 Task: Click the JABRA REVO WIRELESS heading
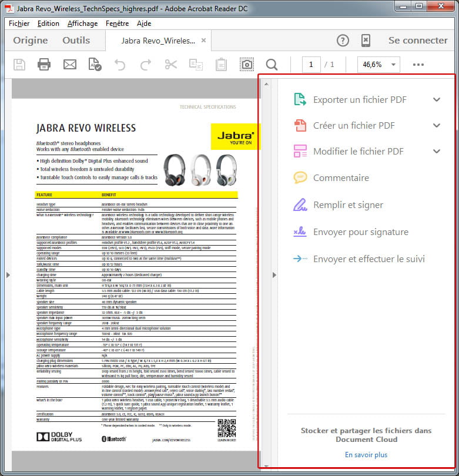coord(86,128)
